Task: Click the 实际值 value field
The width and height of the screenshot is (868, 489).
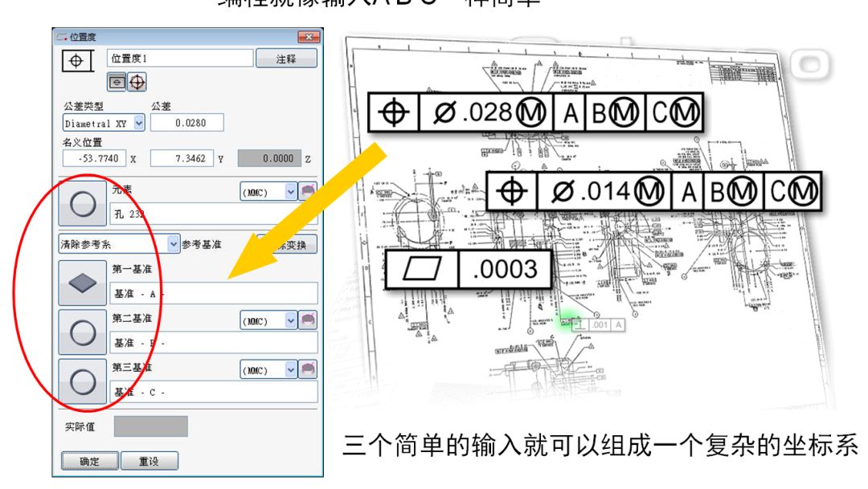Action: pos(151,425)
